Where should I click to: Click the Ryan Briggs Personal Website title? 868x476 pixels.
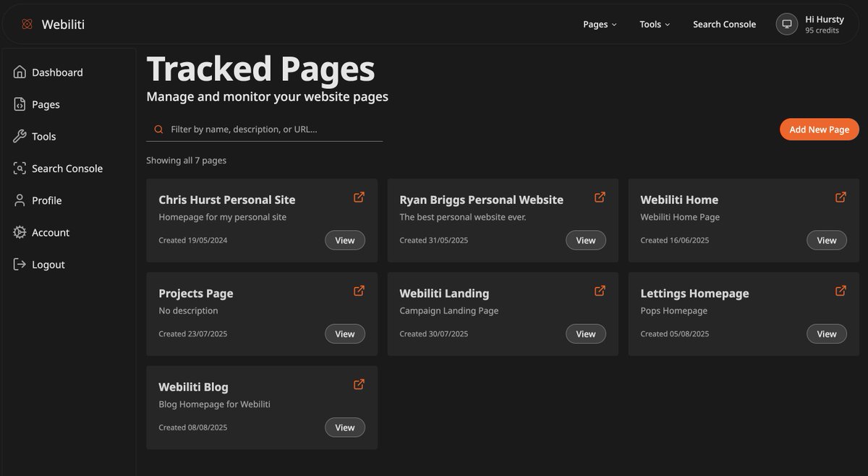pyautogui.click(x=481, y=200)
